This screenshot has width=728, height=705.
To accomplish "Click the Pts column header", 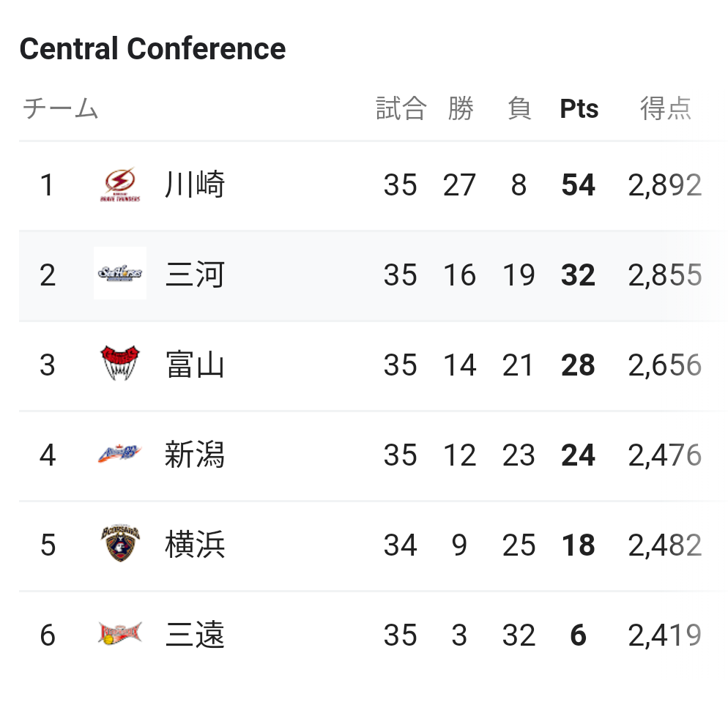I will click(x=579, y=108).
